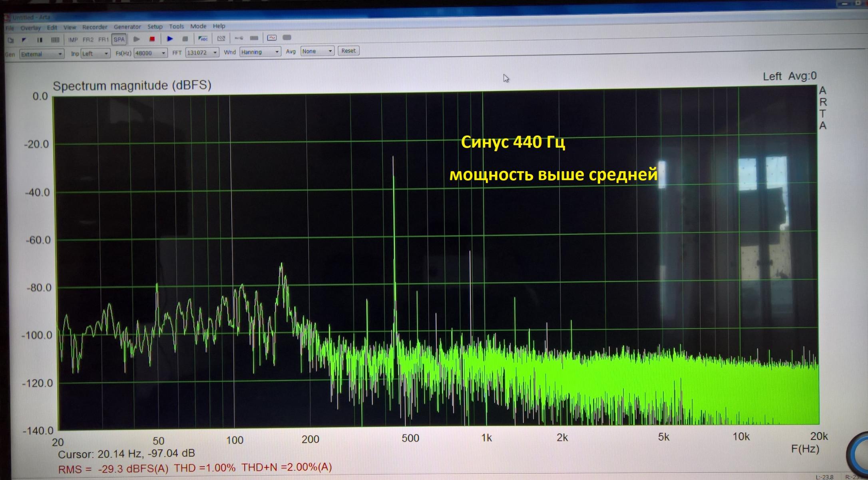Click the Reset averaging button
This screenshot has height=480, width=868.
(x=348, y=51)
